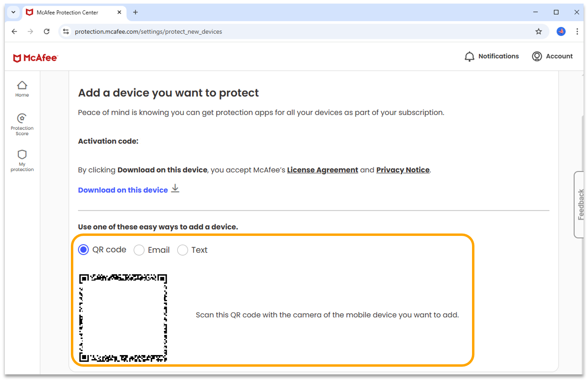The height and width of the screenshot is (380, 588).
Task: Open Protection Score in sidebar
Action: 22,118
